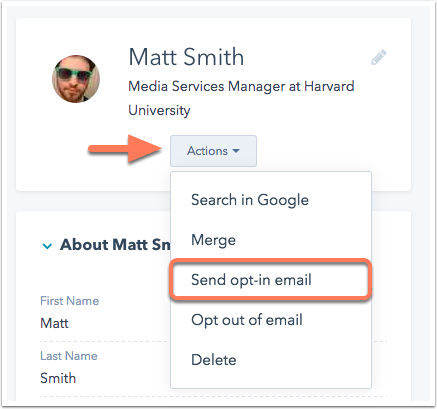Click the Media Services Manager job title text
Screen dimensions: 437x409
click(206, 86)
